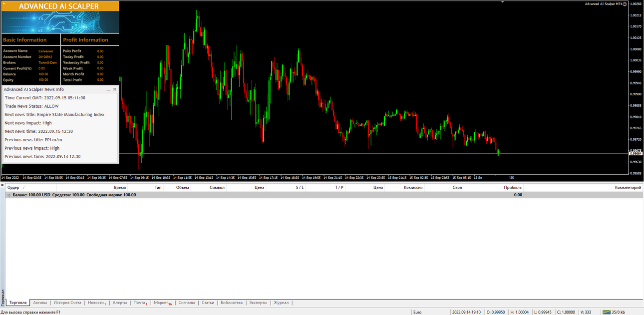Screen dimensions: 644x315
Task: Click the Advanced AI Scalper MT4 label top-right
Action: (x=604, y=3)
